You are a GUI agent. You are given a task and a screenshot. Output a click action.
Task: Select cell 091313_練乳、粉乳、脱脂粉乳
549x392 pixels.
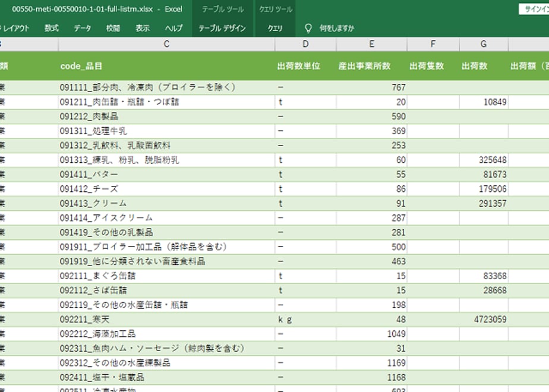tap(166, 160)
